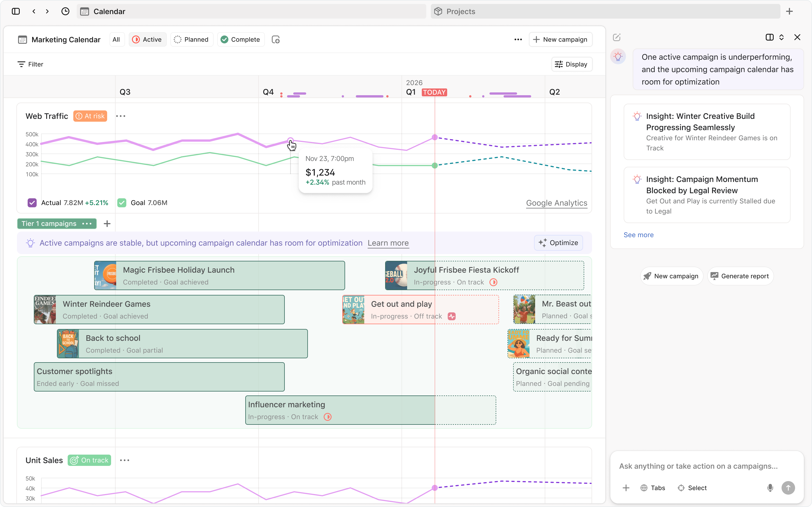Select the Planned filter tab
The image size is (812, 507).
pos(192,39)
